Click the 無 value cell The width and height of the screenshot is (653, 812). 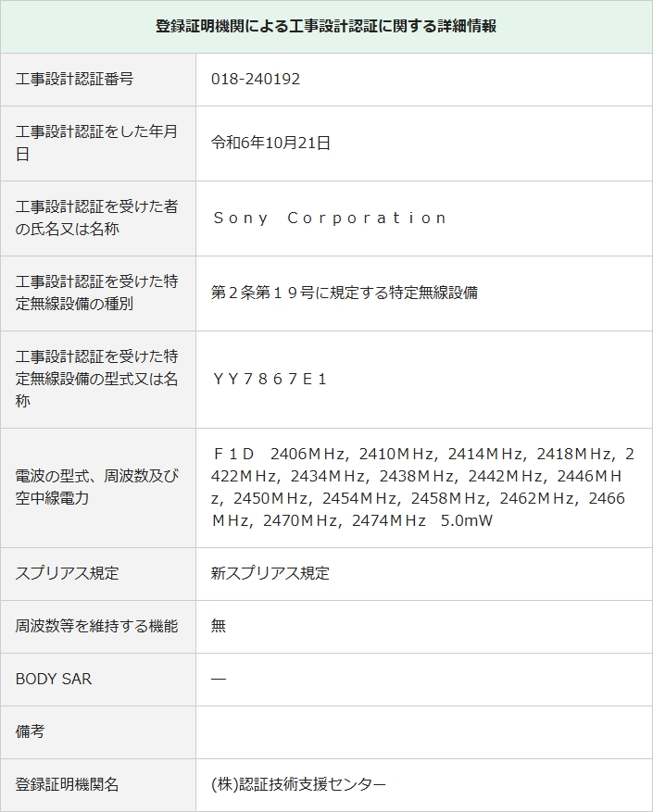[424, 627]
